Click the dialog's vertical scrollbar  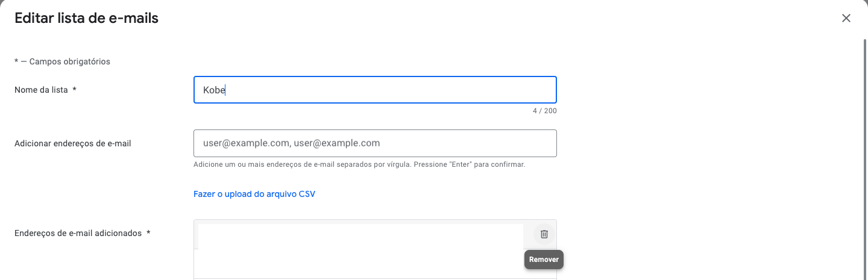pyautogui.click(x=864, y=151)
